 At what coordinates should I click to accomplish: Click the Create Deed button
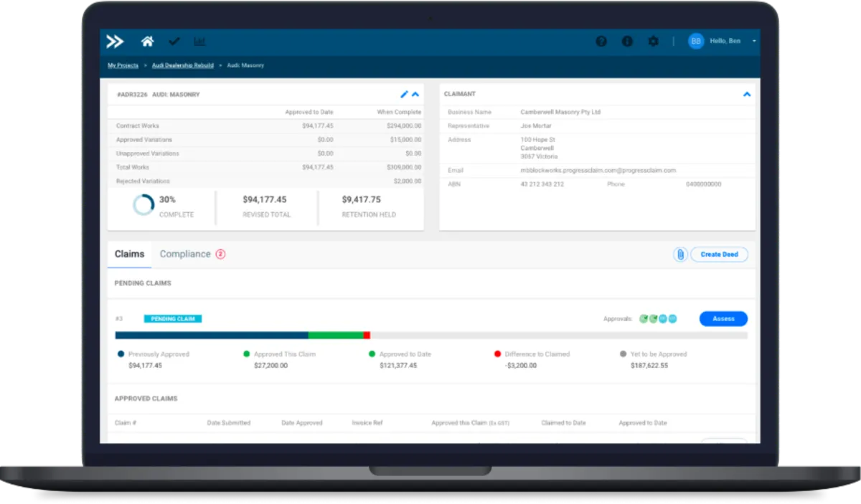(x=719, y=255)
